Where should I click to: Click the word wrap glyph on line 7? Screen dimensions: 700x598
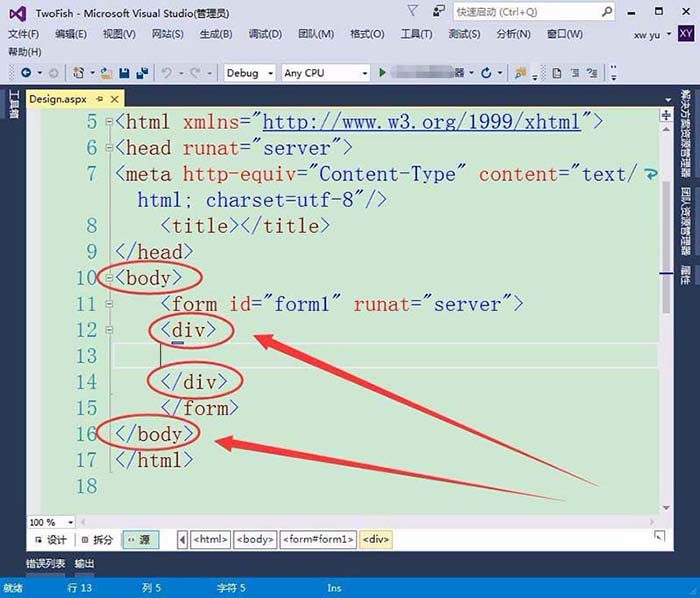click(x=650, y=174)
